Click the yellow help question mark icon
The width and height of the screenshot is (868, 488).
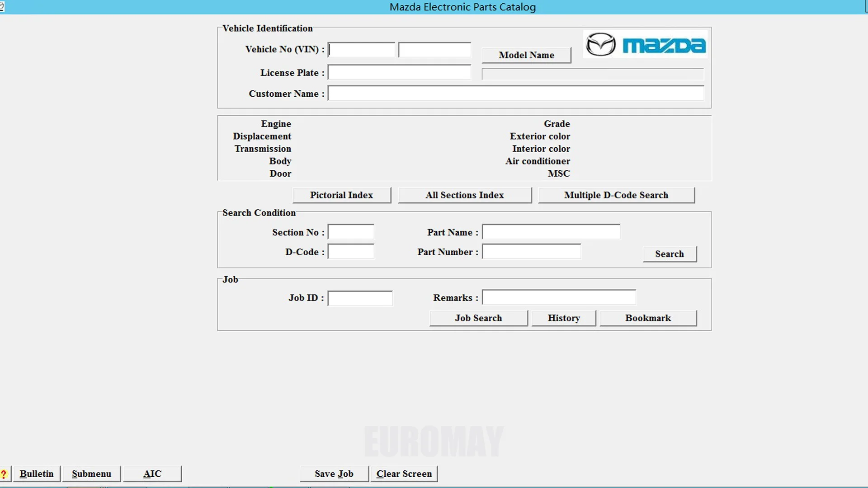[x=4, y=474]
